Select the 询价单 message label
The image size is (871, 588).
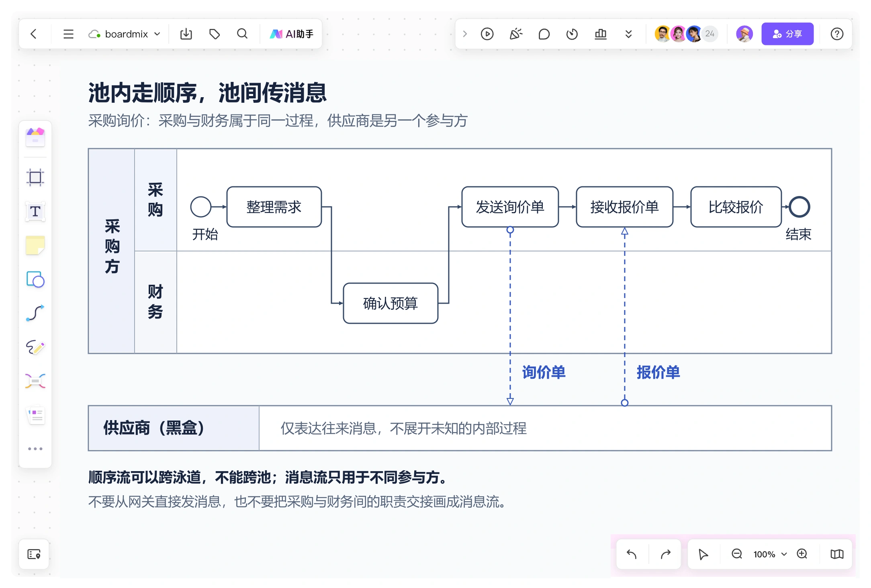544,372
